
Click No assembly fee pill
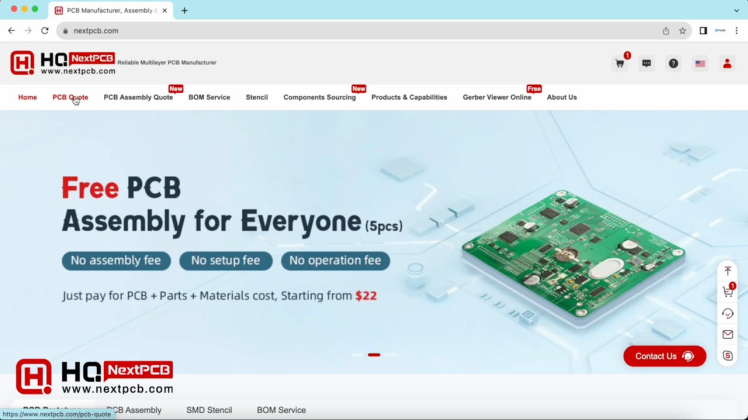click(x=116, y=261)
